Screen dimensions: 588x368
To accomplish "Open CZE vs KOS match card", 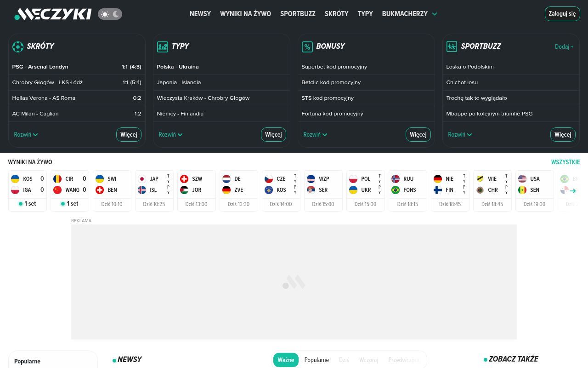I will click(281, 191).
